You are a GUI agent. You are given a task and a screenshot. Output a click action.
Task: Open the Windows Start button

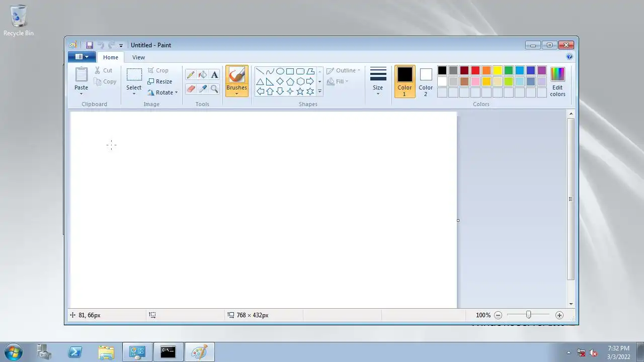(x=13, y=351)
